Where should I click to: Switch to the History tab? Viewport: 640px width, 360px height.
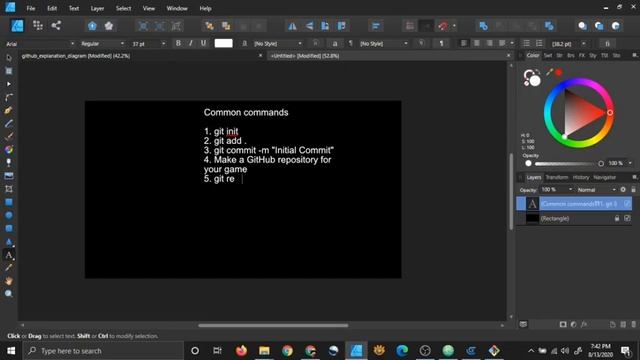click(x=581, y=177)
